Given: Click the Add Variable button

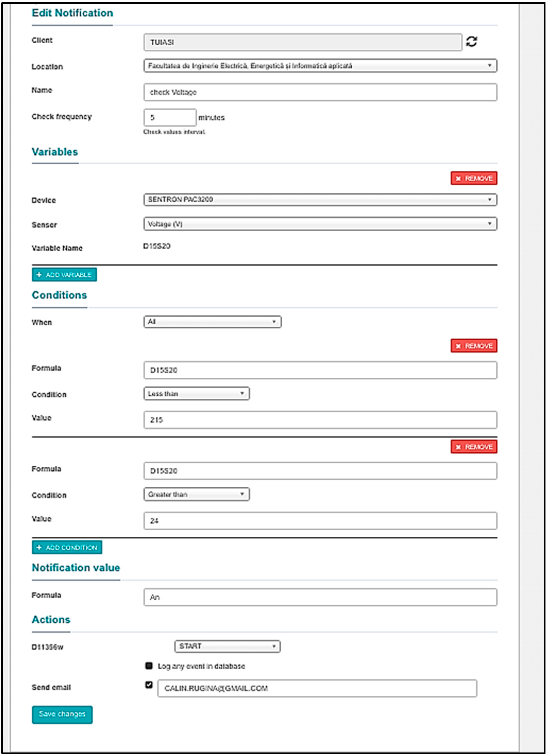Looking at the screenshot, I should coord(64,275).
